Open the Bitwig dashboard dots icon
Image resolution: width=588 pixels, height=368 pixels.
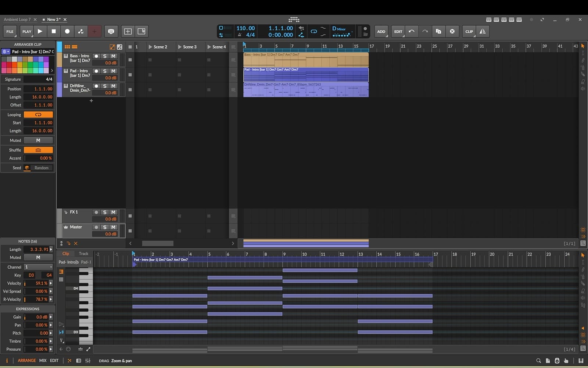(x=294, y=20)
